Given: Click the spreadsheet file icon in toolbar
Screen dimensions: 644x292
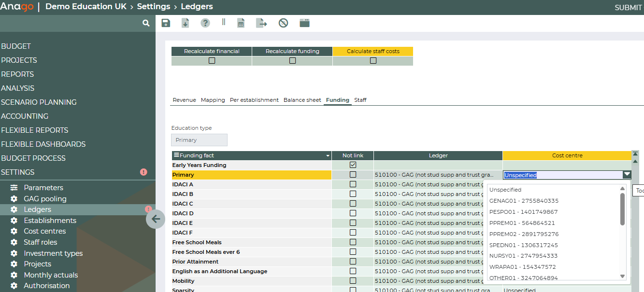Looking at the screenshot, I should (241, 23).
